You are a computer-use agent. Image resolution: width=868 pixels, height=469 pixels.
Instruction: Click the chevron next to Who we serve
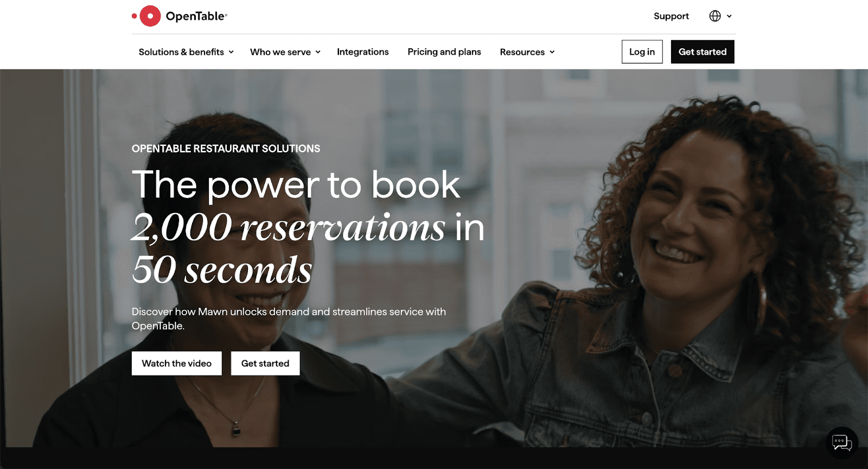click(x=318, y=52)
